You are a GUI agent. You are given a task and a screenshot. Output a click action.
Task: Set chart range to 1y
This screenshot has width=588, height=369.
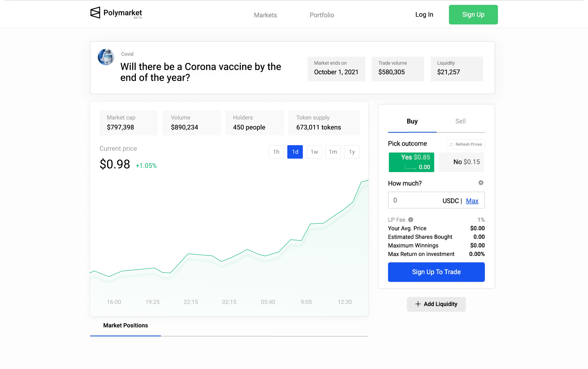pyautogui.click(x=352, y=152)
